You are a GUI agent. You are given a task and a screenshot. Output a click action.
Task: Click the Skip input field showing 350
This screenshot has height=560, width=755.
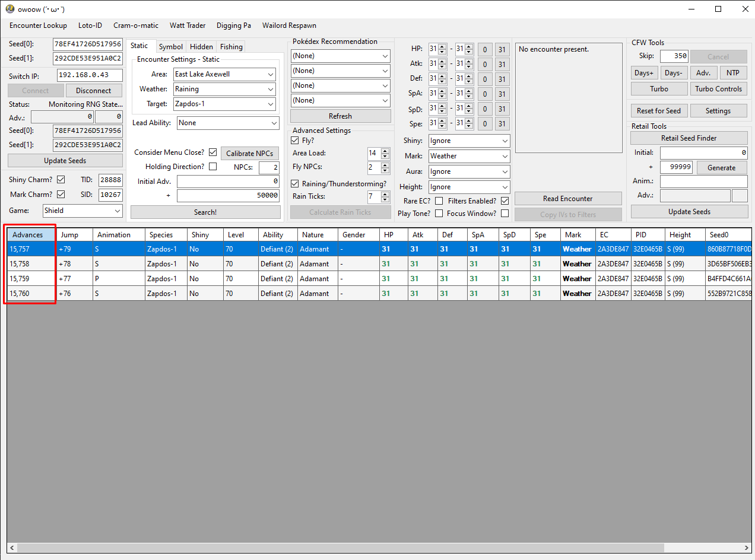674,56
